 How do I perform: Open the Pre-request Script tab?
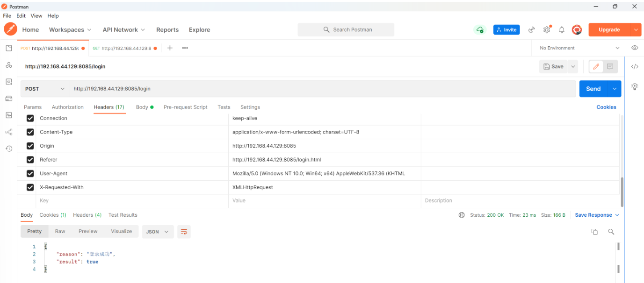(186, 107)
